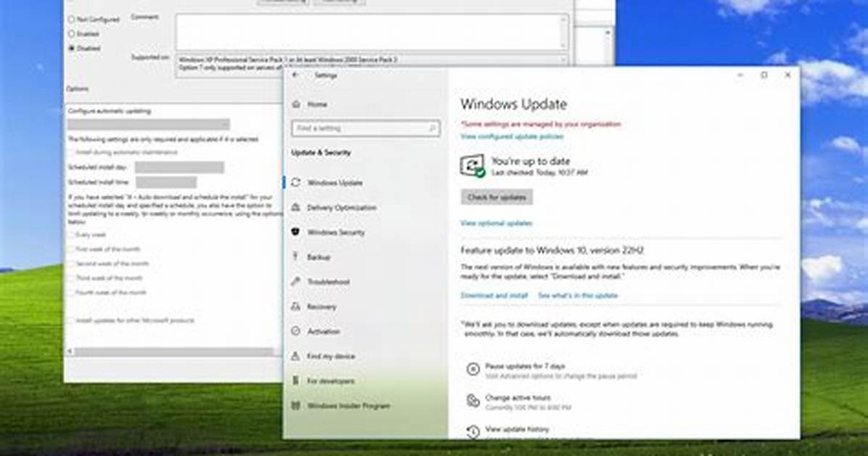The width and height of the screenshot is (868, 456).
Task: Click Pause updates for 7 days
Action: click(525, 366)
